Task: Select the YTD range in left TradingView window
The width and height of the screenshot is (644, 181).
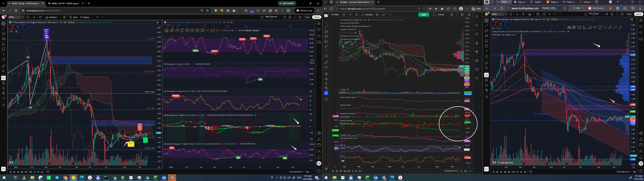Action: 30,172
